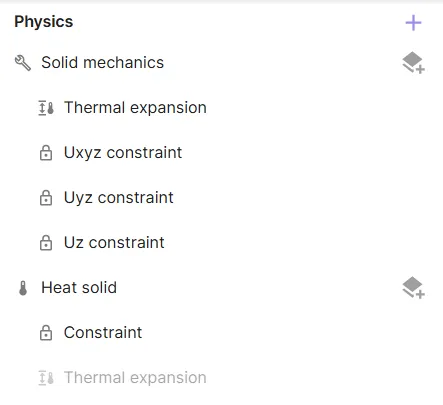
Task: Click the purple plus to add physics
Action: 413,23
